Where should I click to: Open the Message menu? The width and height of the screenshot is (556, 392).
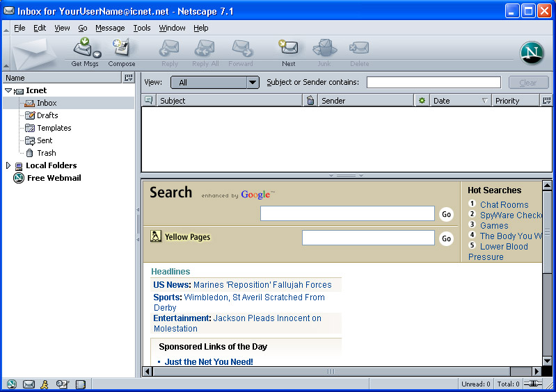110,28
